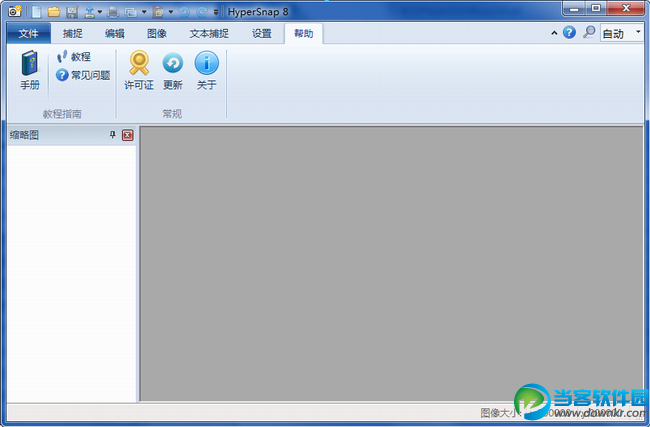Print using the printer icon
The width and height of the screenshot is (650, 427).
point(113,12)
